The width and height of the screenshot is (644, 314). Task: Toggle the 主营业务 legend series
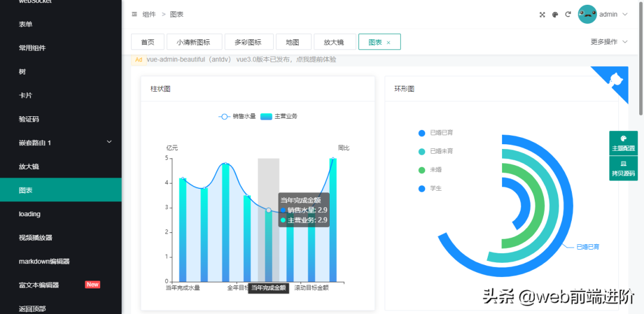click(x=279, y=116)
